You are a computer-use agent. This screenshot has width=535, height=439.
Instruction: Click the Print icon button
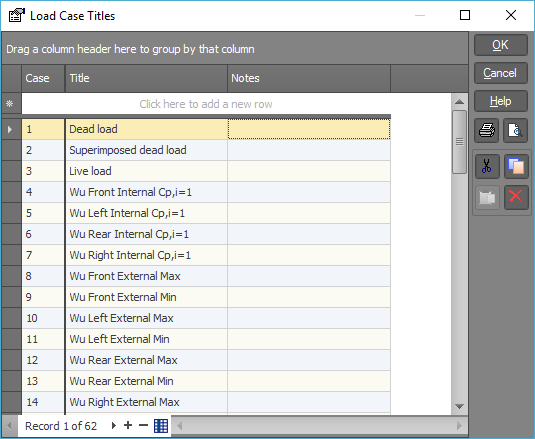(x=487, y=130)
